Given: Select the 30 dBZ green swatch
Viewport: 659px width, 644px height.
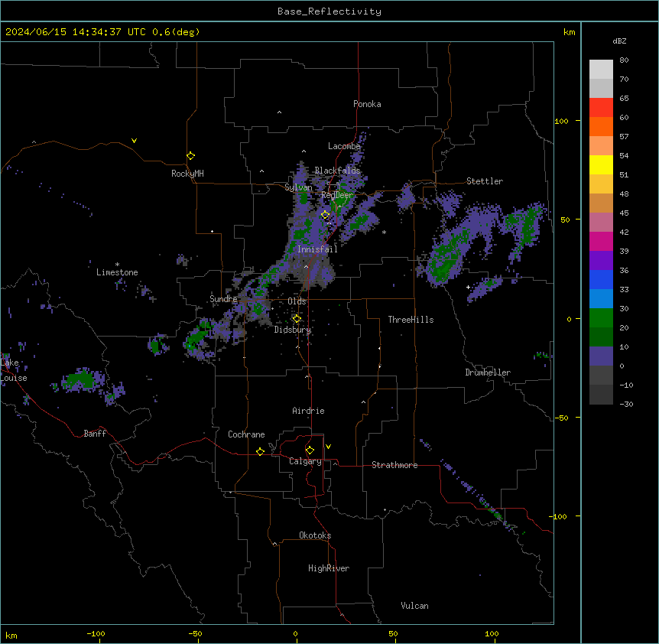Looking at the screenshot, I should click(x=601, y=318).
